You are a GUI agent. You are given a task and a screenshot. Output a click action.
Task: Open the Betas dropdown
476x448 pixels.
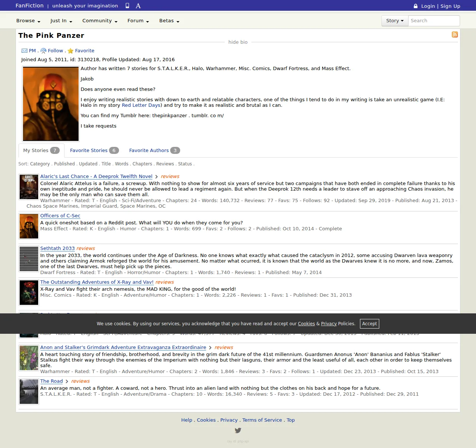tap(169, 21)
